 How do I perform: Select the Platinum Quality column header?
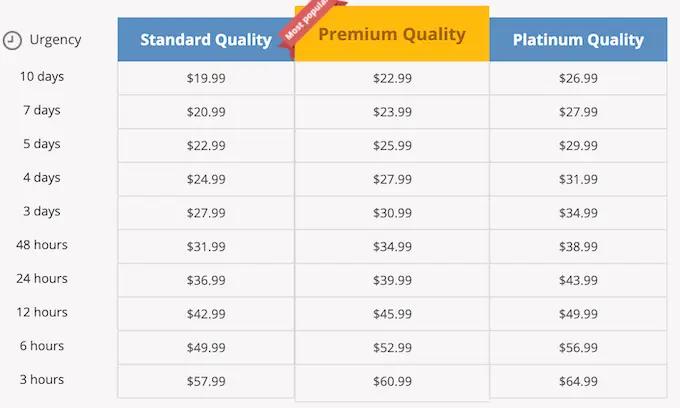tap(578, 39)
